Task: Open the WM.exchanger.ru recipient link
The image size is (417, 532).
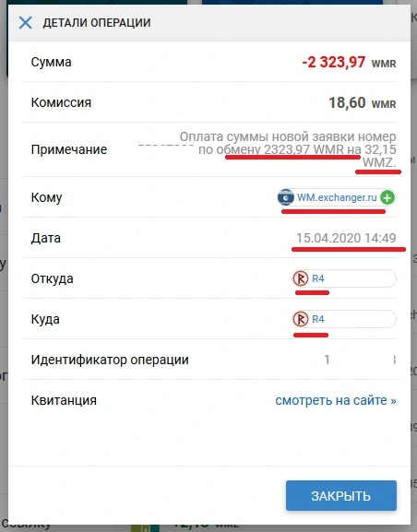Action: (x=337, y=197)
